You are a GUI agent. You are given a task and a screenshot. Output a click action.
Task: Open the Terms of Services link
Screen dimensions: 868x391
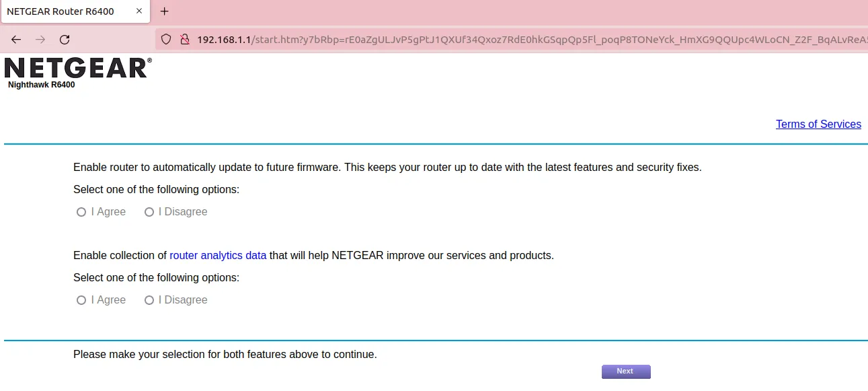tap(818, 124)
